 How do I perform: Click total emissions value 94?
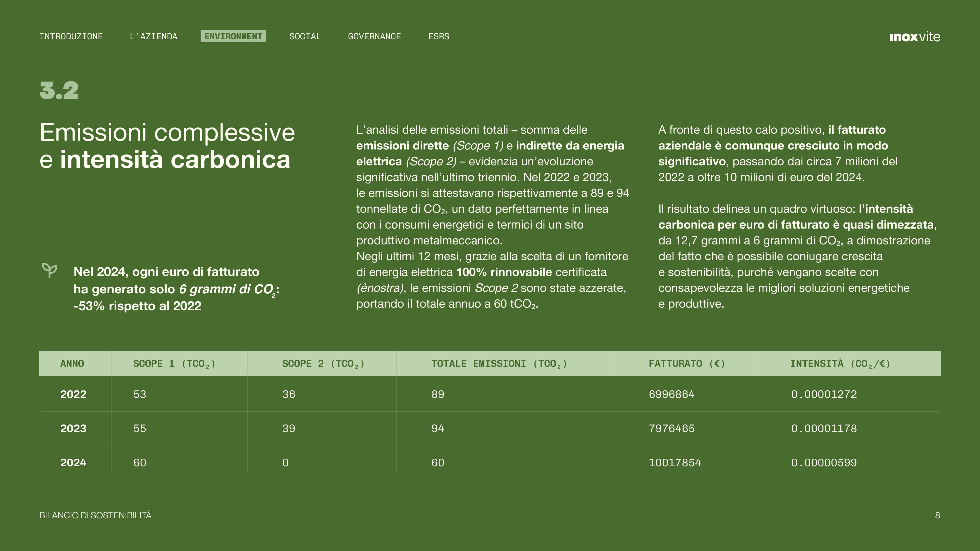pyautogui.click(x=438, y=428)
